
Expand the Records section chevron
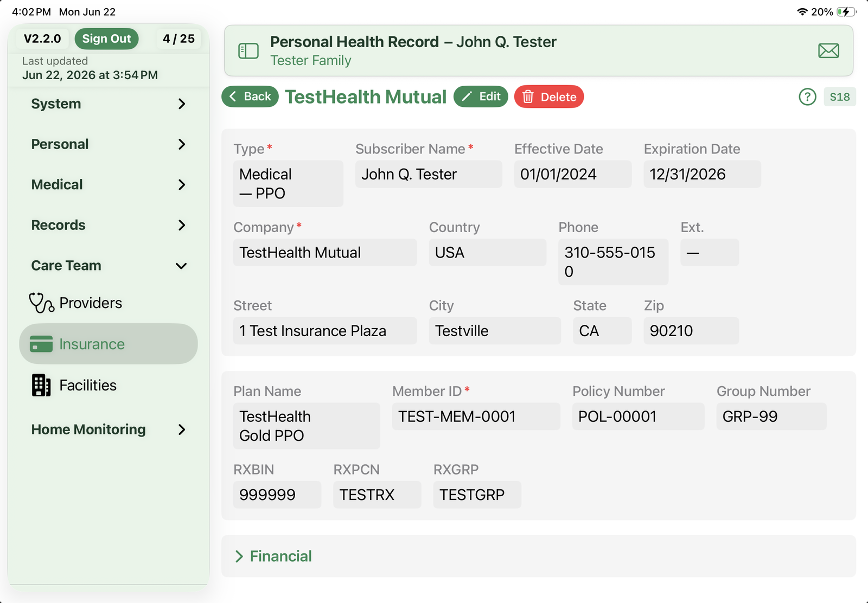click(x=182, y=225)
